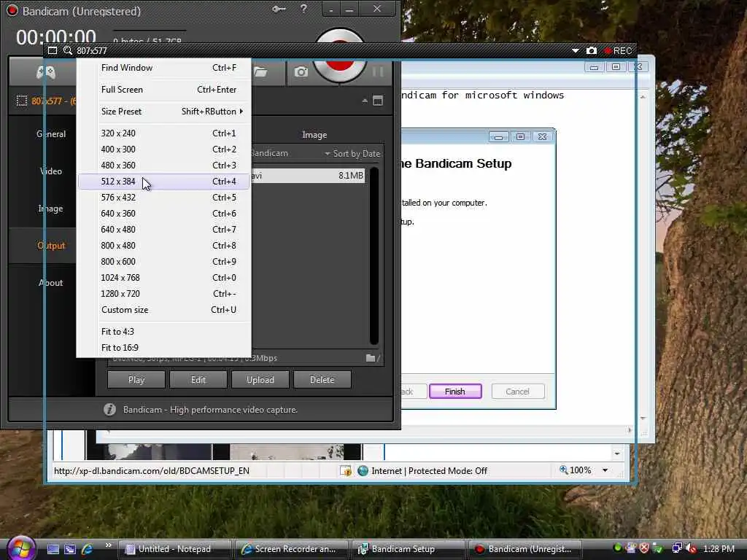Switch to Untitled - Notepad taskbar button
The image size is (747, 560).
click(174, 549)
